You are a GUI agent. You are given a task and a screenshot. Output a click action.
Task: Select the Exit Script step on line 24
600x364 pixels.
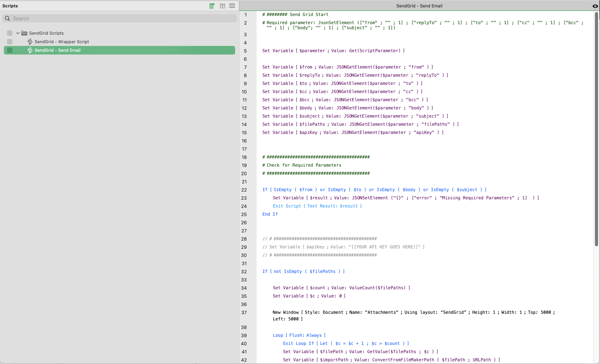pos(317,206)
